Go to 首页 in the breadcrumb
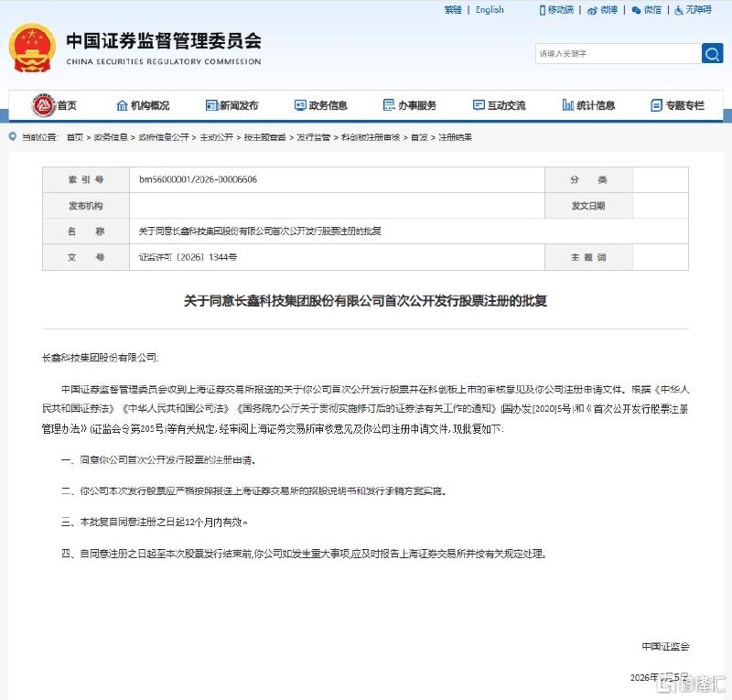Image resolution: width=732 pixels, height=700 pixels. 75,137
